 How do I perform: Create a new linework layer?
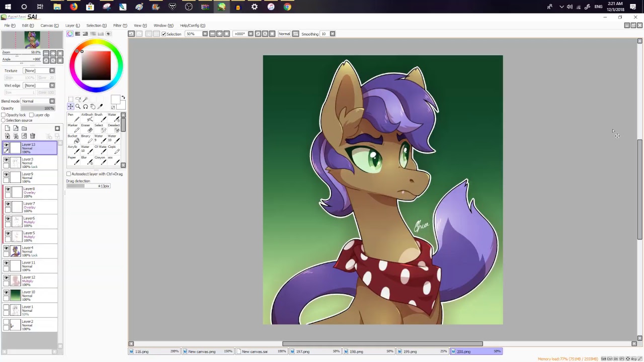tap(16, 128)
